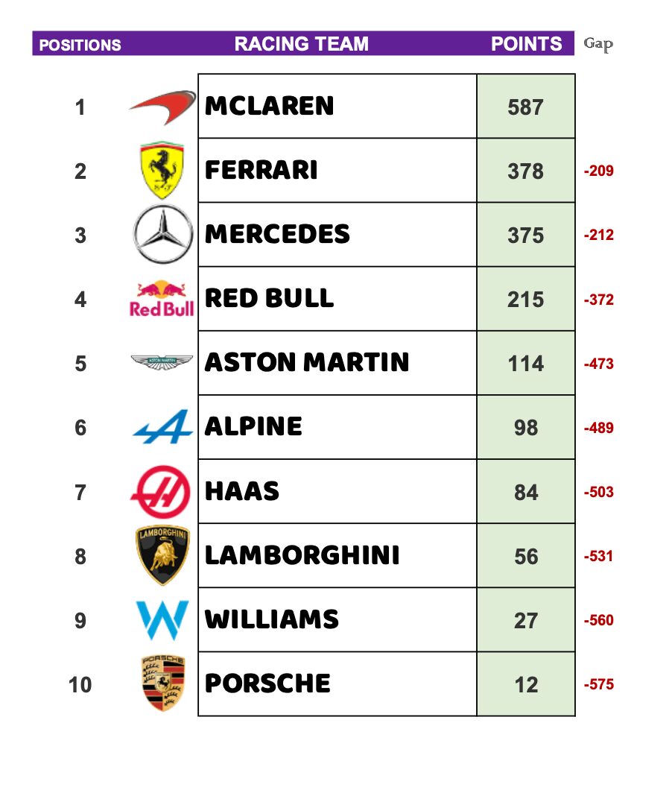The width and height of the screenshot is (672, 793).
Task: Select the Mercedes three-pointed star logo
Action: tap(162, 235)
